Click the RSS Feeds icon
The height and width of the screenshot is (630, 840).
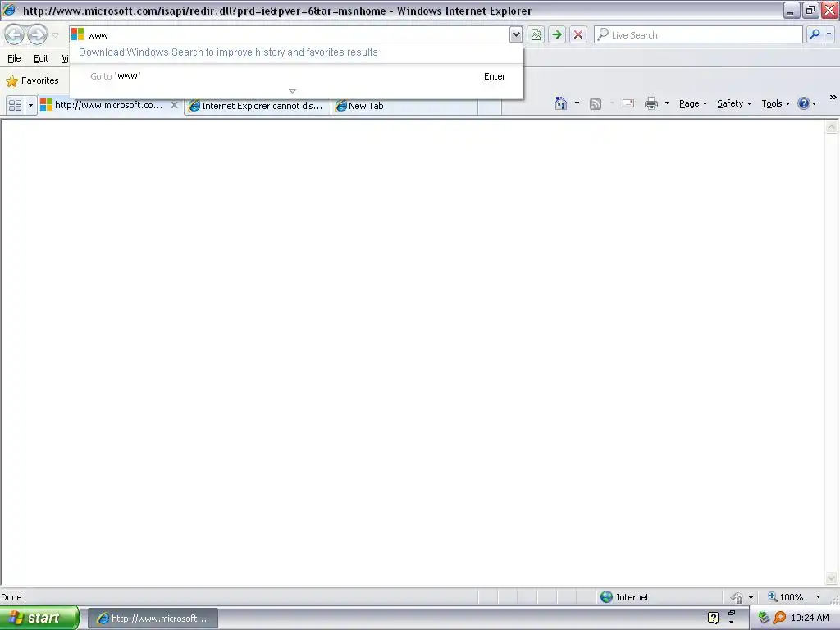point(596,104)
